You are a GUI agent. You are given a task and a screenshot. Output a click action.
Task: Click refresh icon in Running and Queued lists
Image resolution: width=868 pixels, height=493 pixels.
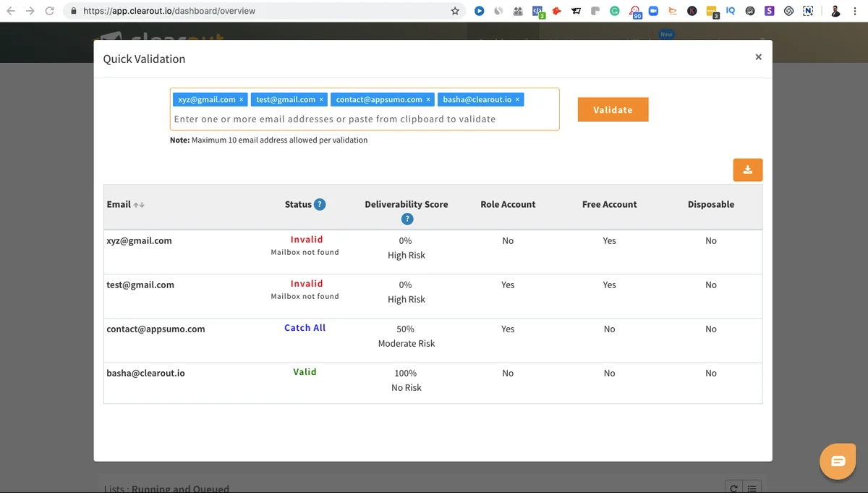tap(733, 488)
